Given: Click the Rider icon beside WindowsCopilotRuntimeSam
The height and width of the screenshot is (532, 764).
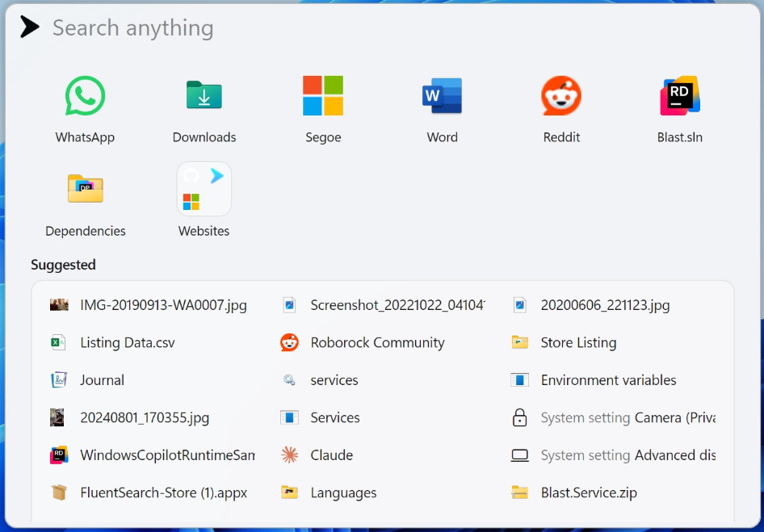Looking at the screenshot, I should pyautogui.click(x=59, y=455).
